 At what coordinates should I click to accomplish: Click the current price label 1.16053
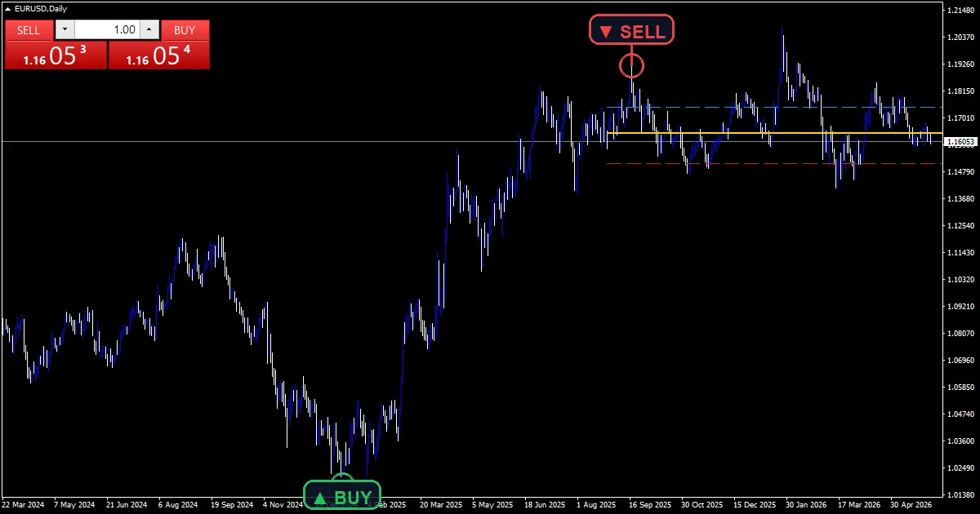[961, 142]
